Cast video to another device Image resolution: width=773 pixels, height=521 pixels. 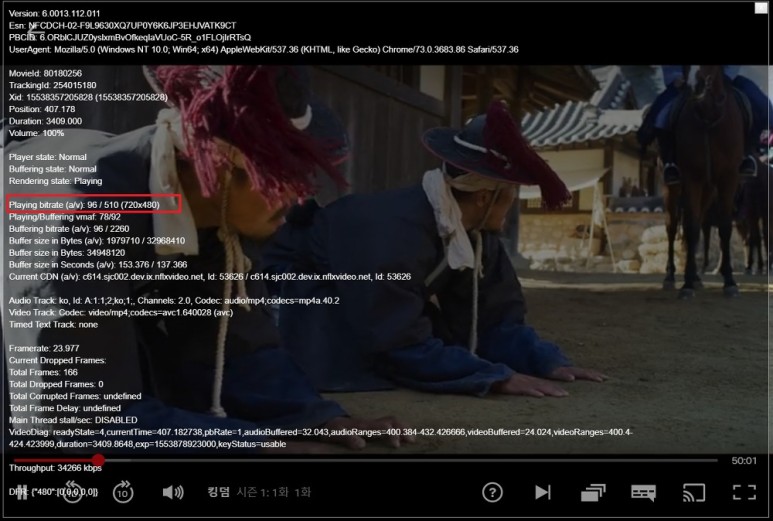pos(694,492)
